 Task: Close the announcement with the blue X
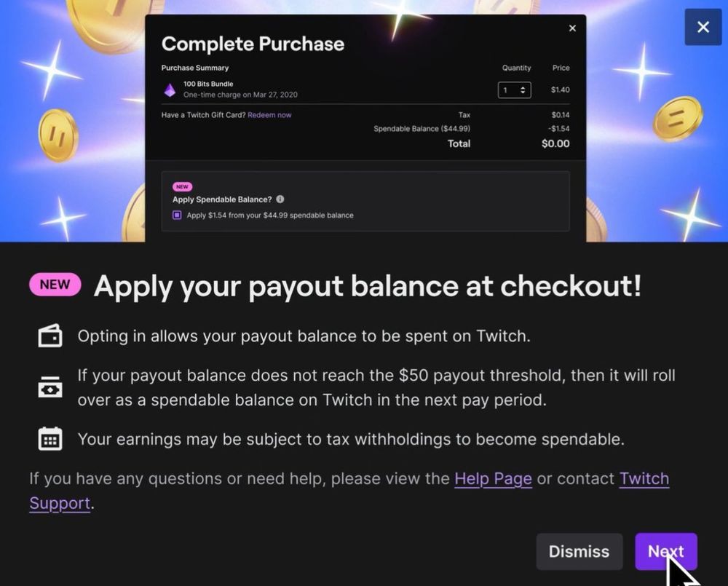(703, 27)
